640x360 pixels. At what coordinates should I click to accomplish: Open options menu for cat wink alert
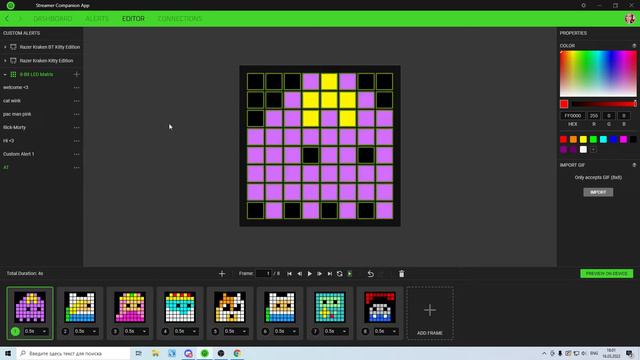coord(76,101)
